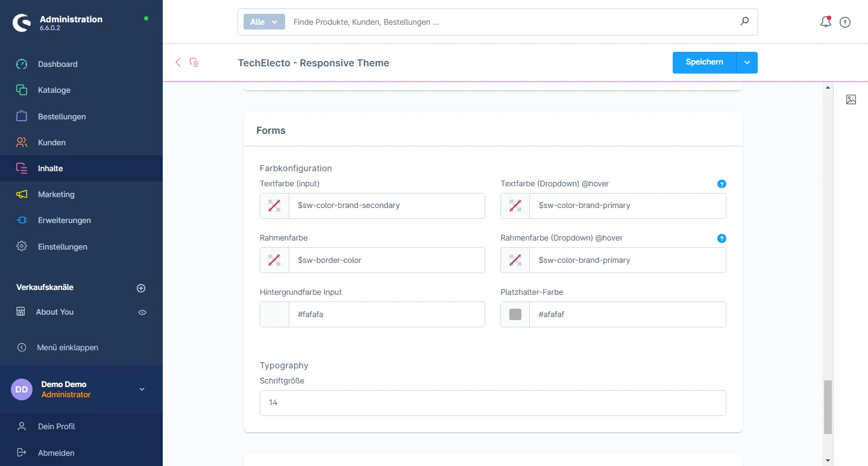868x466 pixels.
Task: Click the back arrow beside theme title
Action: (178, 62)
